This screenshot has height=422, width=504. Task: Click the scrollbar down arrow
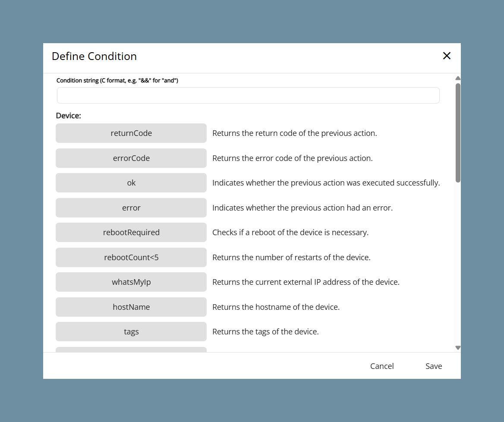coord(458,348)
